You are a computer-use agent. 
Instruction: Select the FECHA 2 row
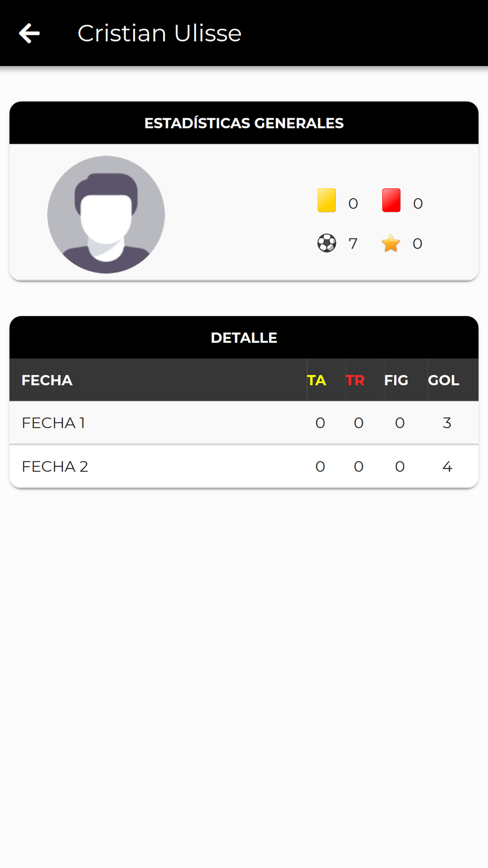(244, 466)
